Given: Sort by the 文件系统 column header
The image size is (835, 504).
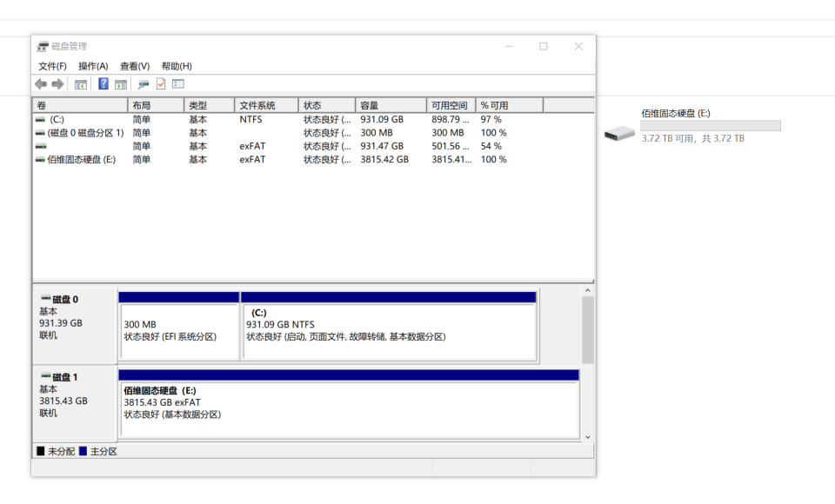Looking at the screenshot, I should pyautogui.click(x=266, y=105).
